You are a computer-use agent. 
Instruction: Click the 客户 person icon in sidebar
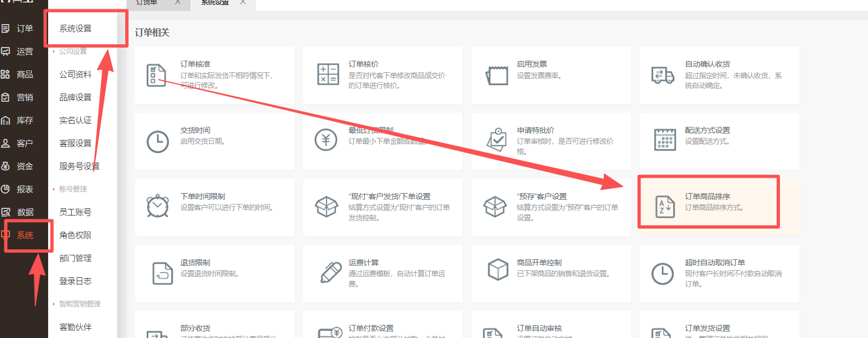(5, 143)
